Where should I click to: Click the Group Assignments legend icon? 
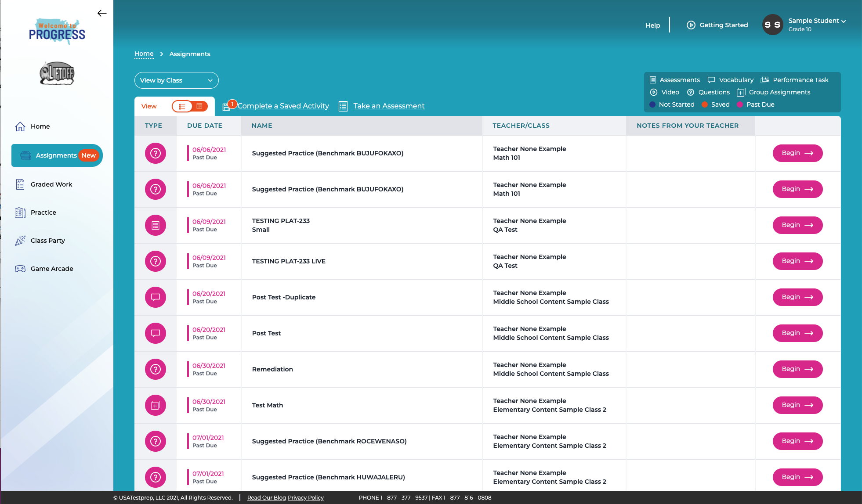(741, 92)
